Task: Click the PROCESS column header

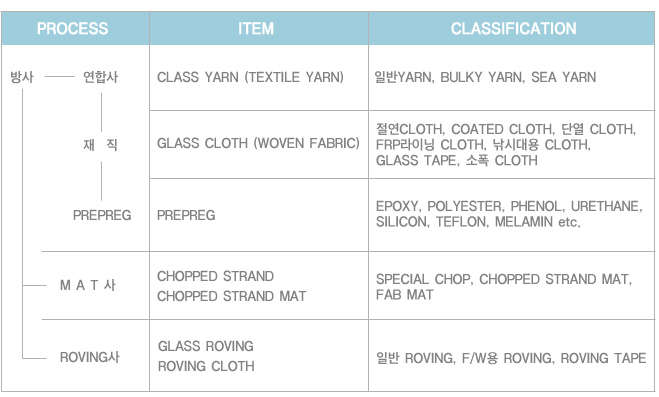Action: (72, 29)
